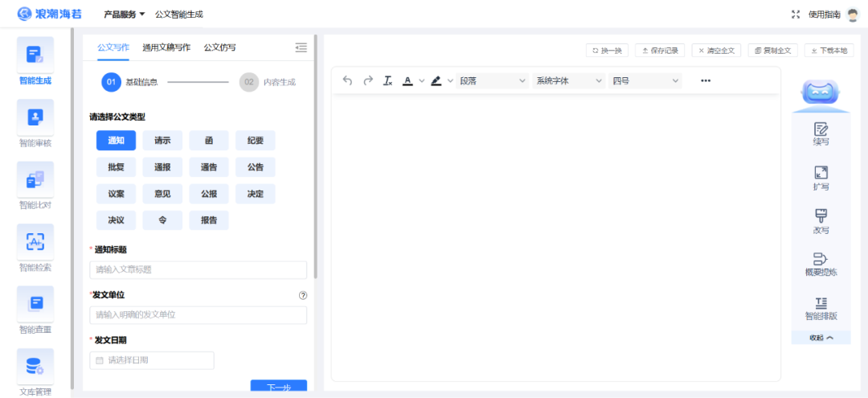Click the form panel vertical scrollbar
Screen dimensions: 868x398
316,156
